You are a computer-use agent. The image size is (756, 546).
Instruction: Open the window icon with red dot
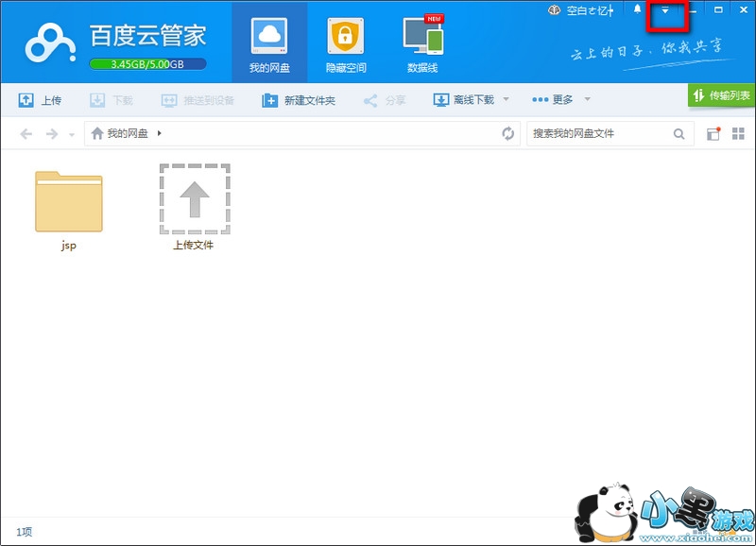point(713,133)
